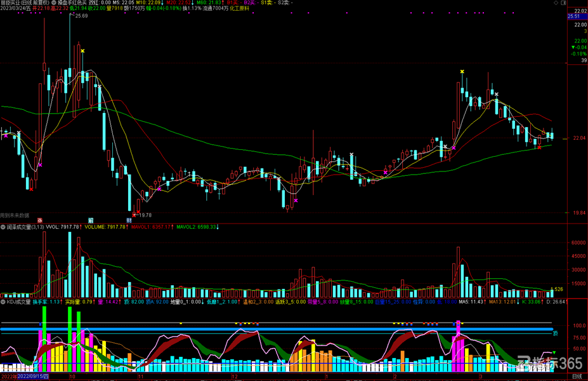Click the 用到未来数据 notice text
Image resolution: width=588 pixels, height=381 pixels.
(15, 215)
